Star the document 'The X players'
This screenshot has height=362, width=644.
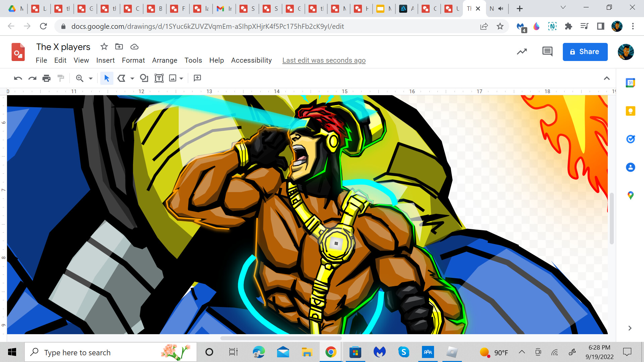(104, 47)
